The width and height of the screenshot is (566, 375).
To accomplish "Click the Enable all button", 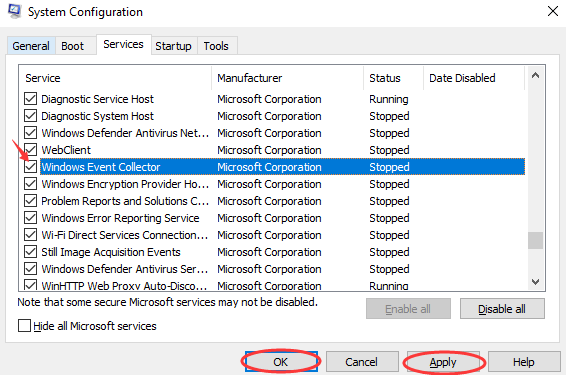I will coord(408,309).
